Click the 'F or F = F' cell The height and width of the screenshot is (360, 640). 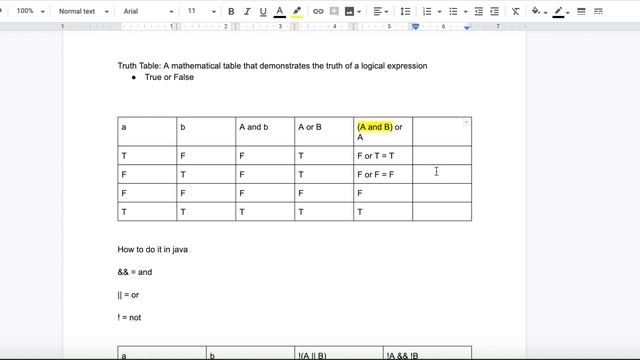point(383,174)
